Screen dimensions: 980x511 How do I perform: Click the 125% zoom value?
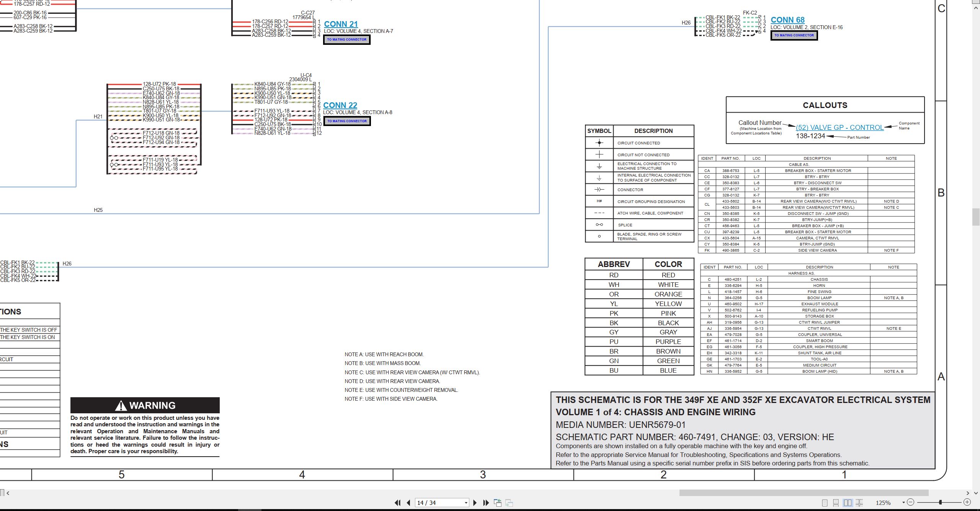click(883, 503)
